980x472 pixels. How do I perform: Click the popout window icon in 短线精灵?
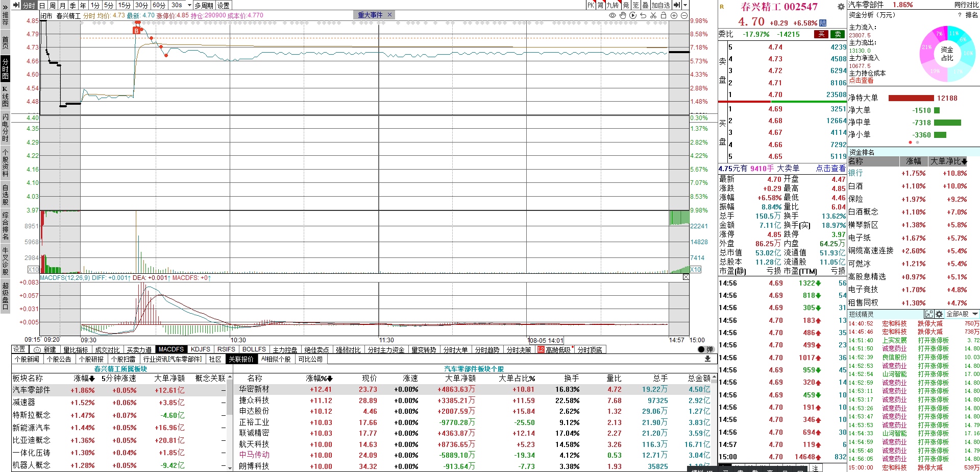coord(928,314)
